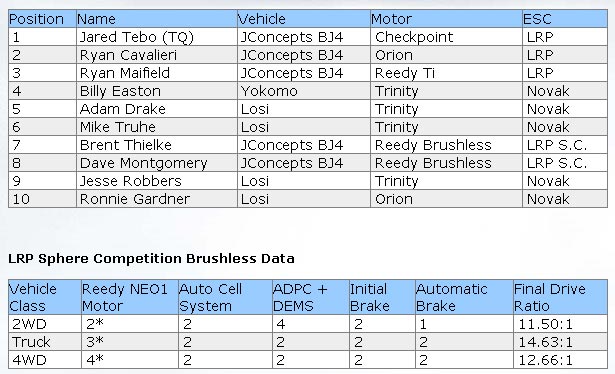Select the Reedy NEO1 Motor header
The height and width of the screenshot is (374, 615).
(129, 297)
